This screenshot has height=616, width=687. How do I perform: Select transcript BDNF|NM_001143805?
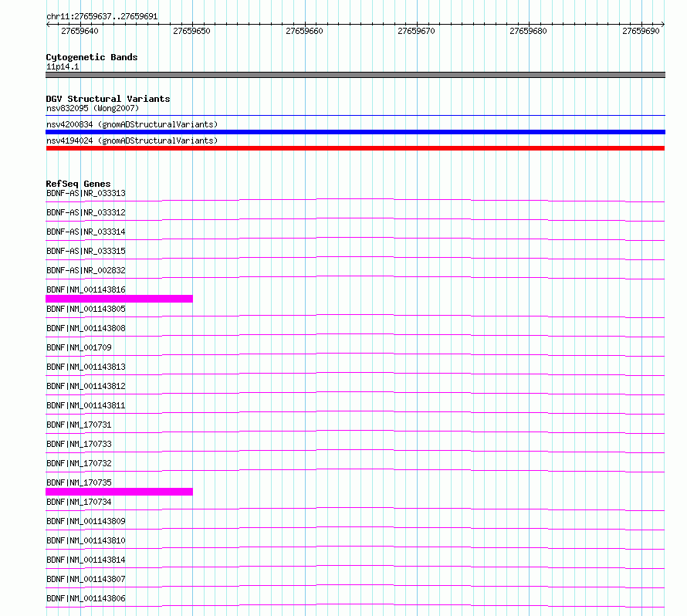pos(86,309)
